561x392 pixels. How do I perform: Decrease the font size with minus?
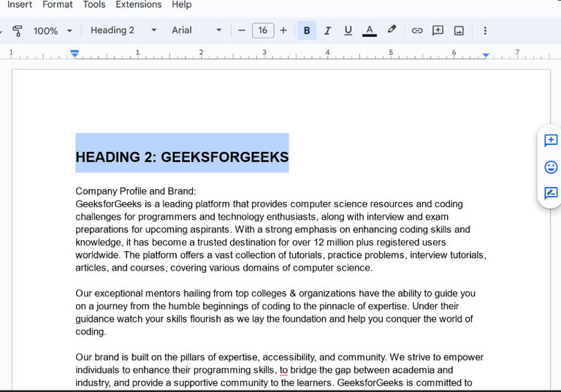point(242,31)
